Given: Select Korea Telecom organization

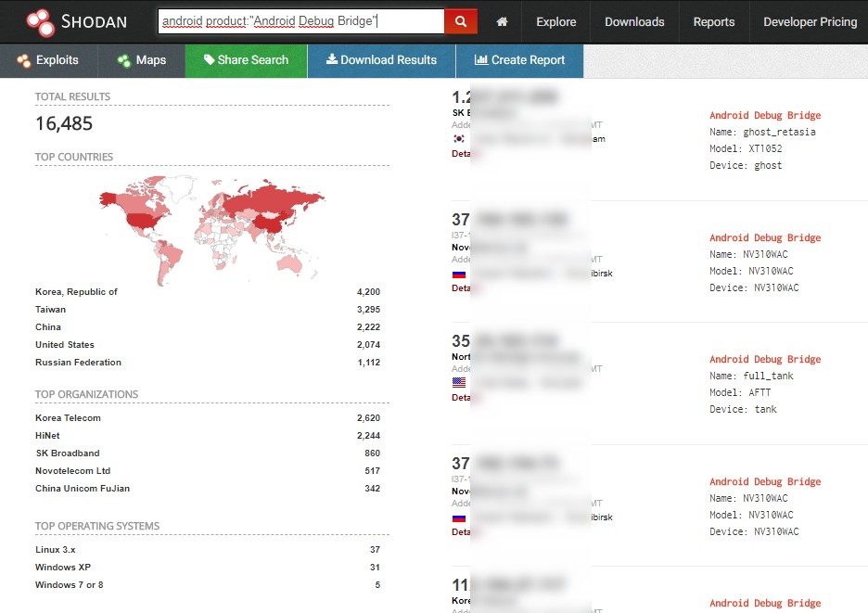Looking at the screenshot, I should point(68,418).
